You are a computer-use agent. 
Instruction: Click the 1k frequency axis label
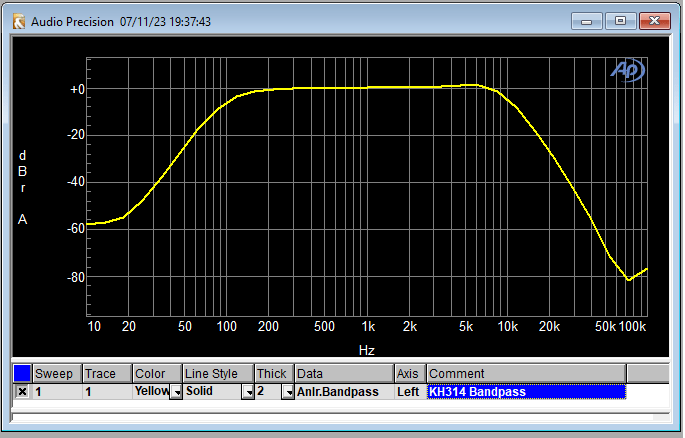(x=368, y=327)
